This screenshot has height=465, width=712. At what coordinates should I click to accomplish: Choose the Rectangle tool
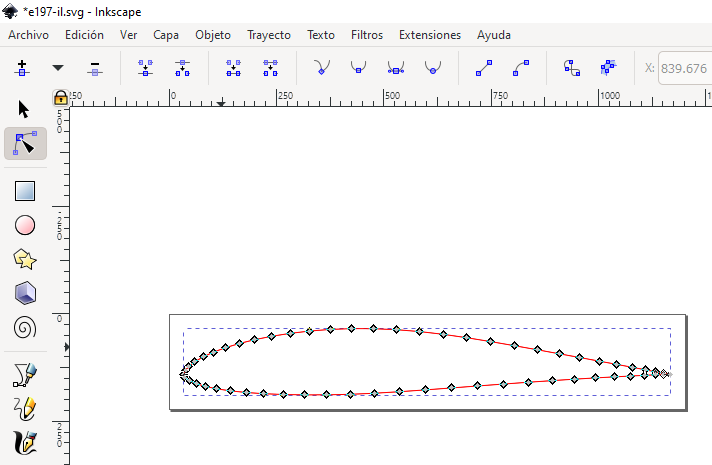(25, 190)
